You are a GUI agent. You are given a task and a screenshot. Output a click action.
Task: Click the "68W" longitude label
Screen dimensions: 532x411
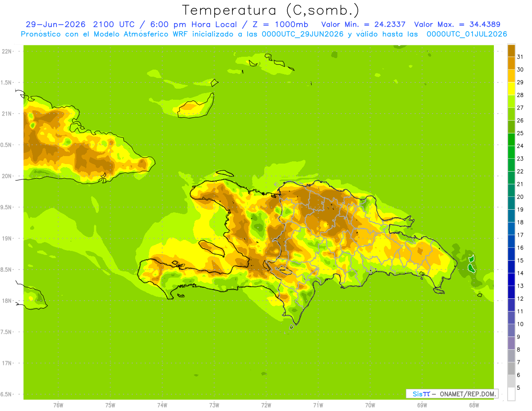pyautogui.click(x=474, y=405)
